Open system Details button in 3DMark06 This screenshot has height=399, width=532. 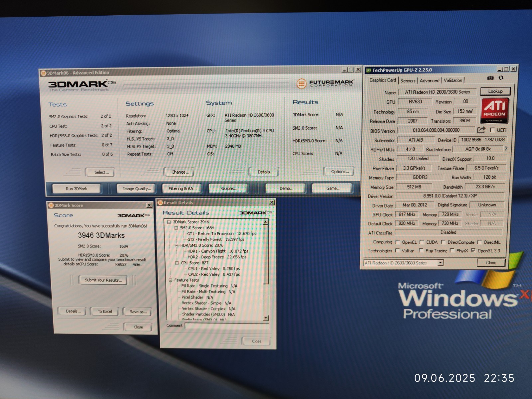pyautogui.click(x=265, y=172)
